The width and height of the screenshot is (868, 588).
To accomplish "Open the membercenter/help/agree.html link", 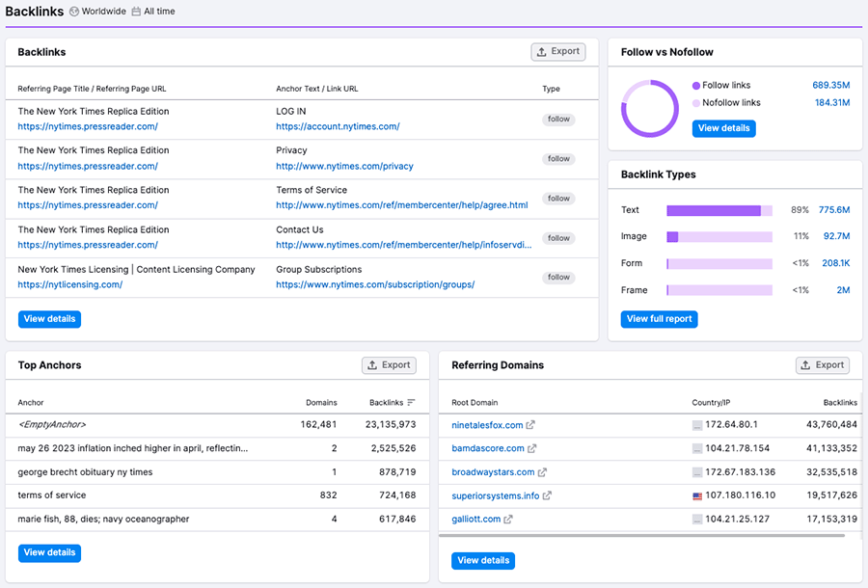I will (402, 205).
